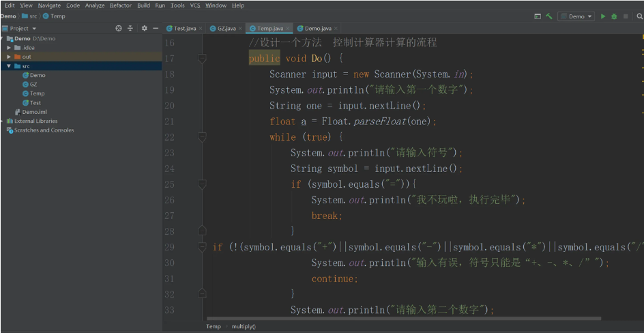This screenshot has width=644, height=333.
Task: Open the Window menu
Action: coord(216,5)
